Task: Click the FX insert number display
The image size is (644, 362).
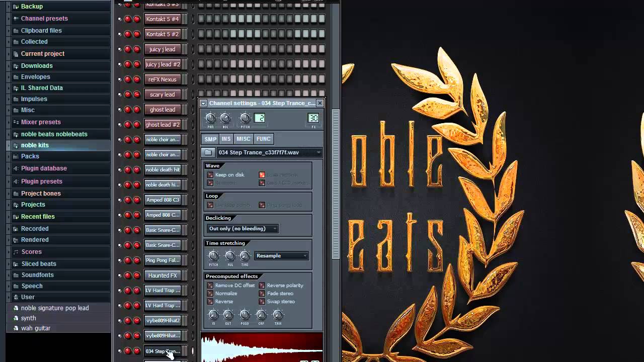Action: (x=313, y=118)
